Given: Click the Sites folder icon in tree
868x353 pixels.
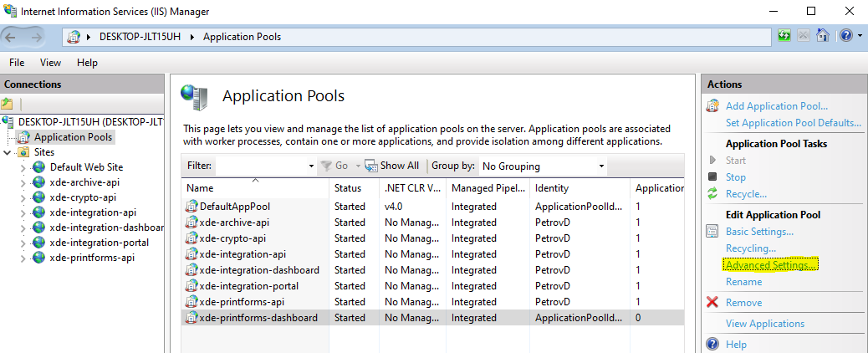Looking at the screenshot, I should tap(23, 152).
